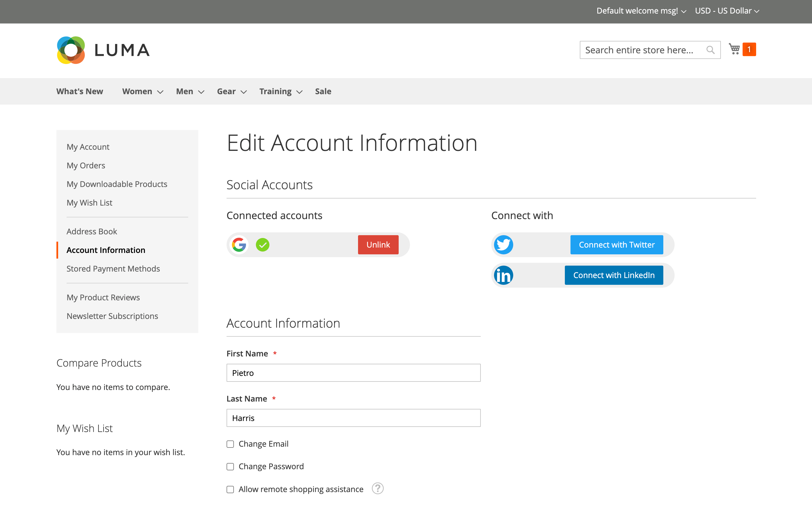This screenshot has width=812, height=507.
Task: Click the Google account icon
Action: click(239, 245)
